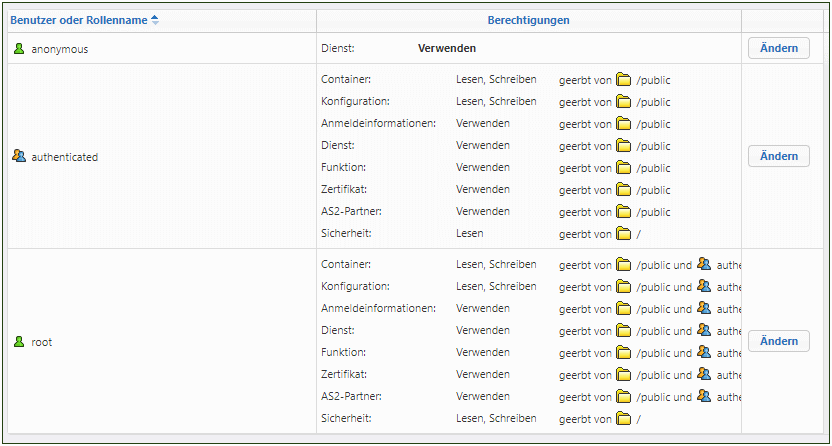The height and width of the screenshot is (446, 832).
Task: Click folder icon in authenticated Container row
Action: [624, 79]
